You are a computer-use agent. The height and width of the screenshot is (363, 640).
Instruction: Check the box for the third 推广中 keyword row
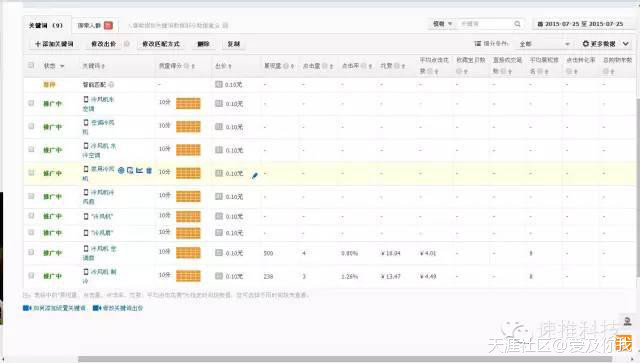pos(31,149)
